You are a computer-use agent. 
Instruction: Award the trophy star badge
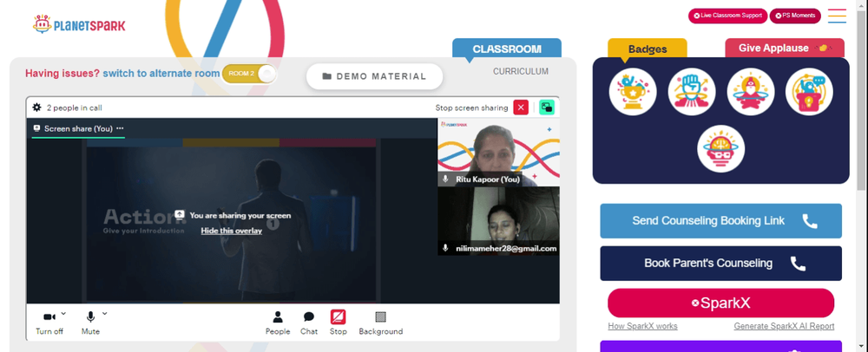click(x=633, y=92)
